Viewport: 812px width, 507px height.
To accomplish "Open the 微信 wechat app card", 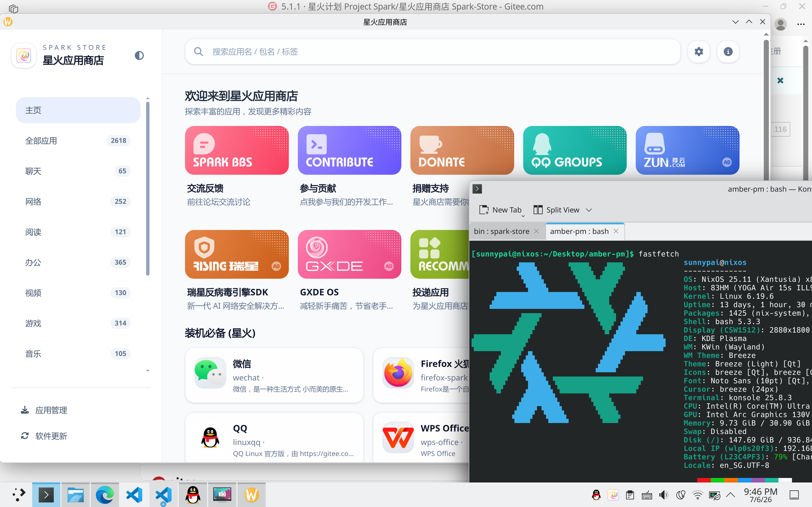I will (274, 375).
